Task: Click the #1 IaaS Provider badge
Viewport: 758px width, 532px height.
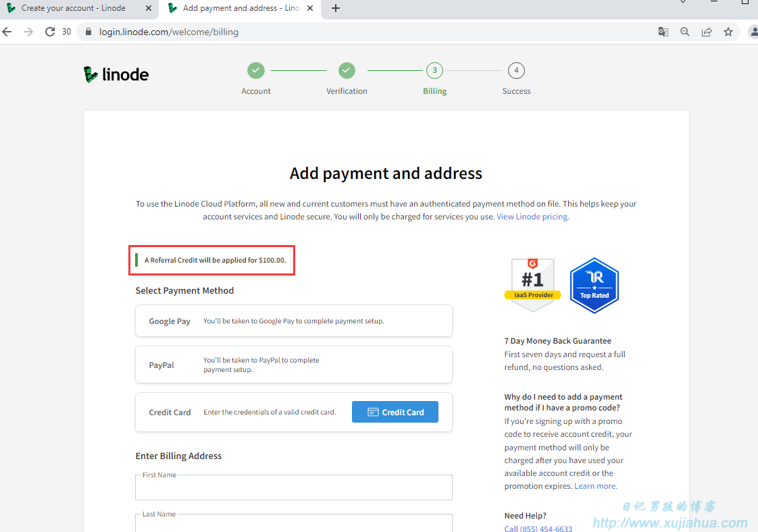Action: [533, 285]
